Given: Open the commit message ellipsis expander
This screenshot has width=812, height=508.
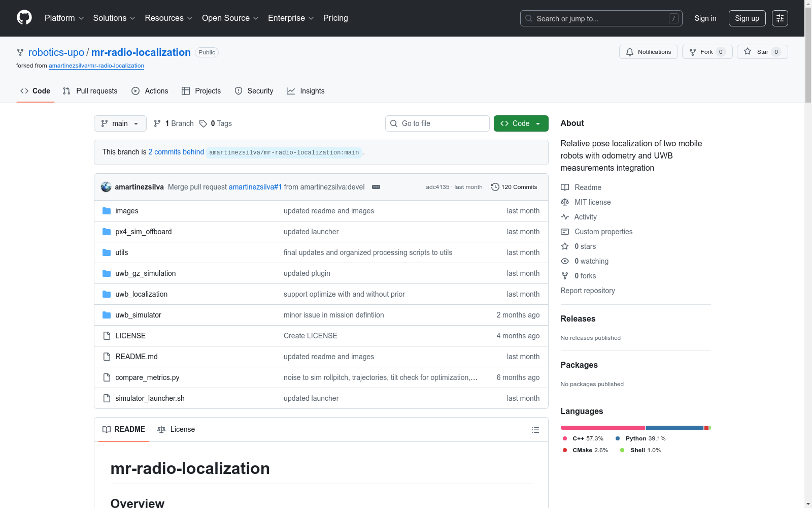Looking at the screenshot, I should [x=376, y=187].
